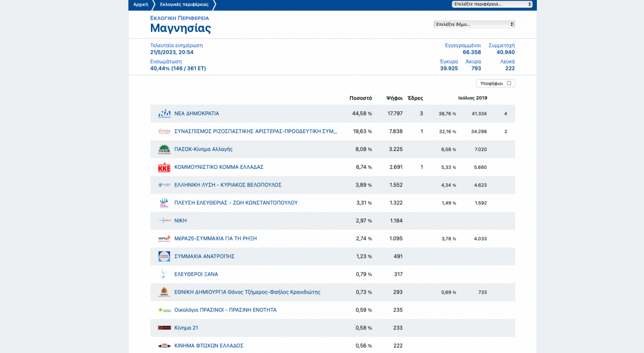This screenshot has height=353, width=644.
Task: Click registered voters value 66.358
Action: (472, 52)
